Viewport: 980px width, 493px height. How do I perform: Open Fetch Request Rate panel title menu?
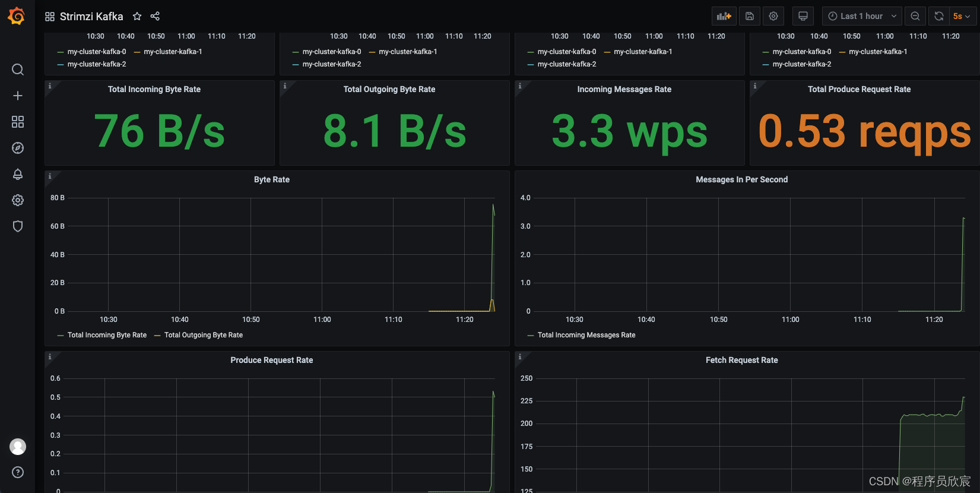coord(742,360)
